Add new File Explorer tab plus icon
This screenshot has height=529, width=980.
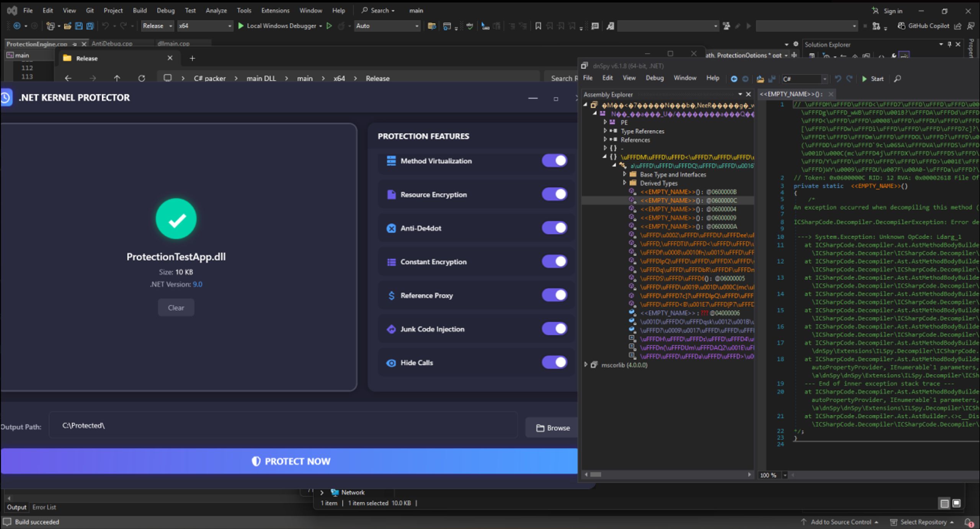(x=192, y=58)
